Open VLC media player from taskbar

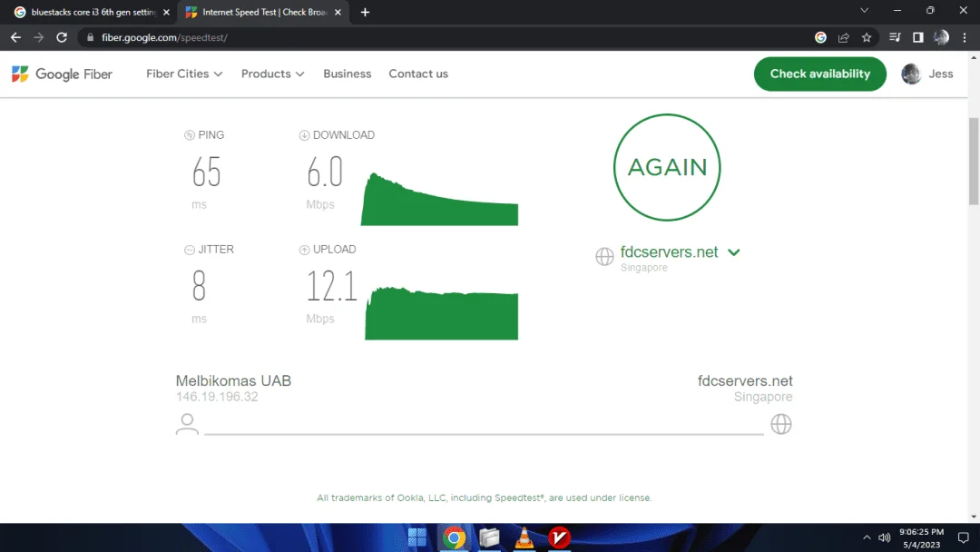point(524,537)
